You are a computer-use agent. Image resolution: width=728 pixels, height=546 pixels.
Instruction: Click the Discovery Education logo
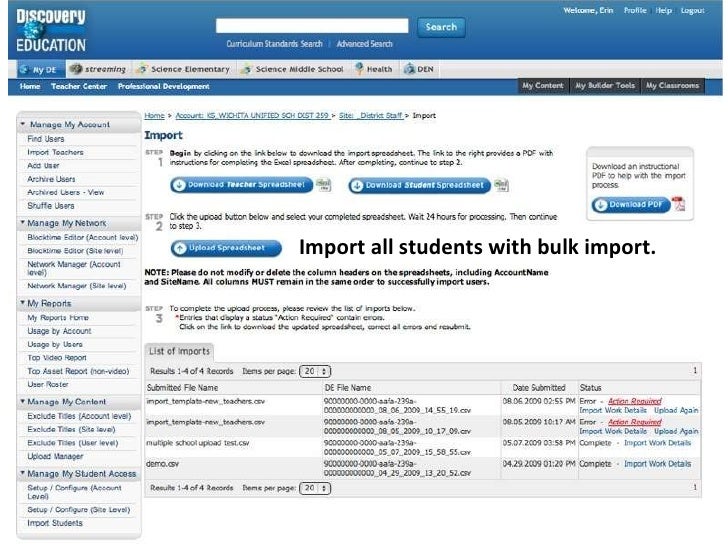(51, 31)
